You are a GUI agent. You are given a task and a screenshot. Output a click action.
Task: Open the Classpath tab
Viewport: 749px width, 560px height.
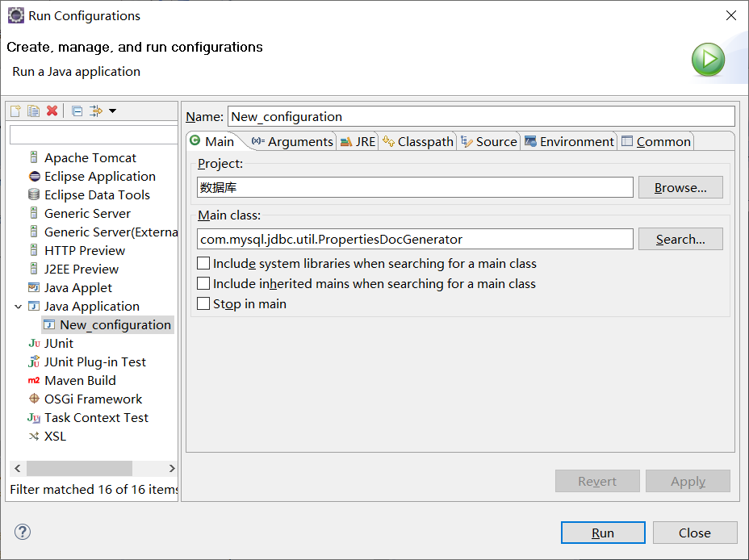pyautogui.click(x=418, y=141)
